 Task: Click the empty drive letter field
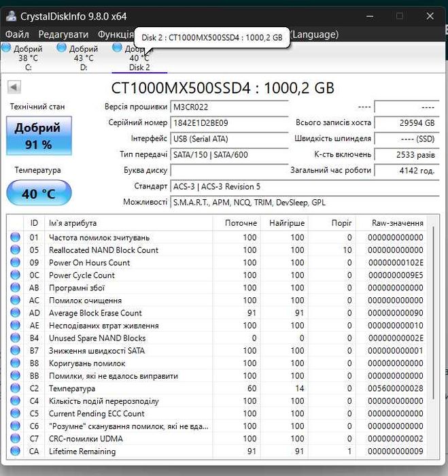[x=229, y=170]
